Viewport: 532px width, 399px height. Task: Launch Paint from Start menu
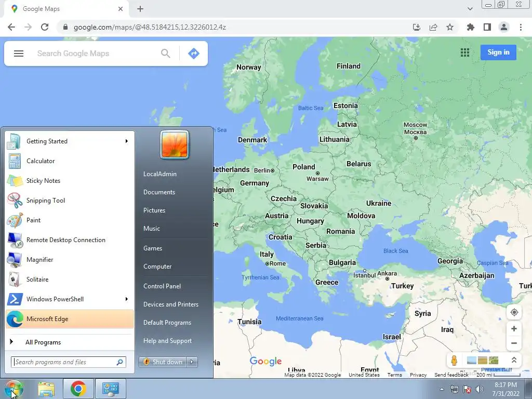pos(70,220)
